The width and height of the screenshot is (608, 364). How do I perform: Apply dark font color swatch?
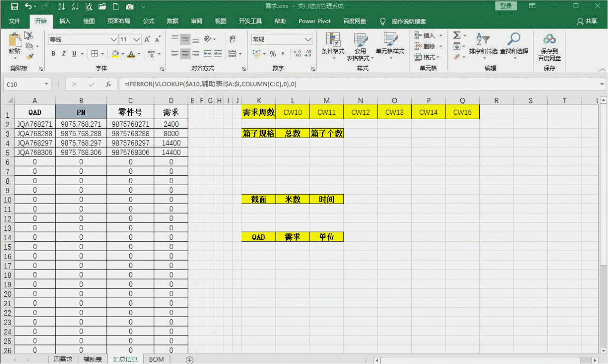pos(132,54)
